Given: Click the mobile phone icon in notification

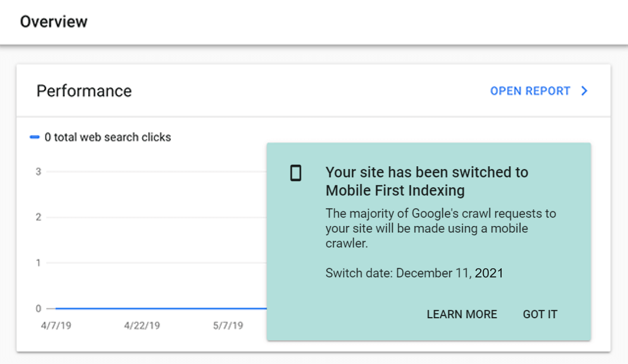Looking at the screenshot, I should point(296,173).
